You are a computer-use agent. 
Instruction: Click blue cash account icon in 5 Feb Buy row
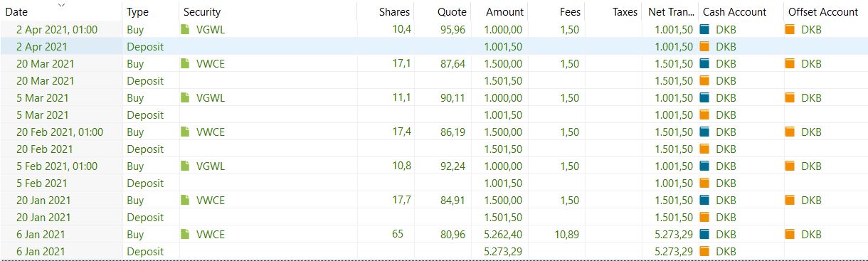pyautogui.click(x=705, y=166)
